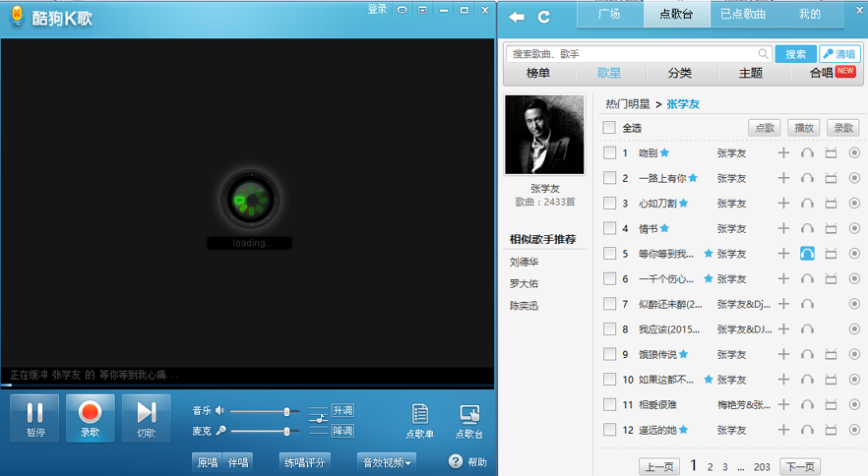Mute the 音乐 speaker icon
This screenshot has width=868, height=476.
tap(219, 410)
